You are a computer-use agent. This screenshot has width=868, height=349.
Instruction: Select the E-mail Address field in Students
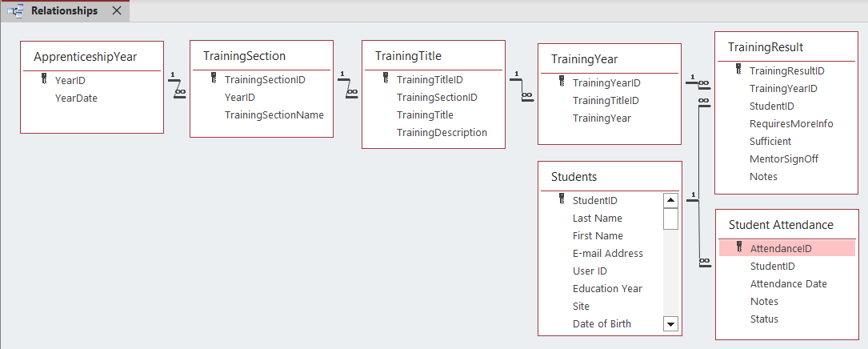coord(607,253)
